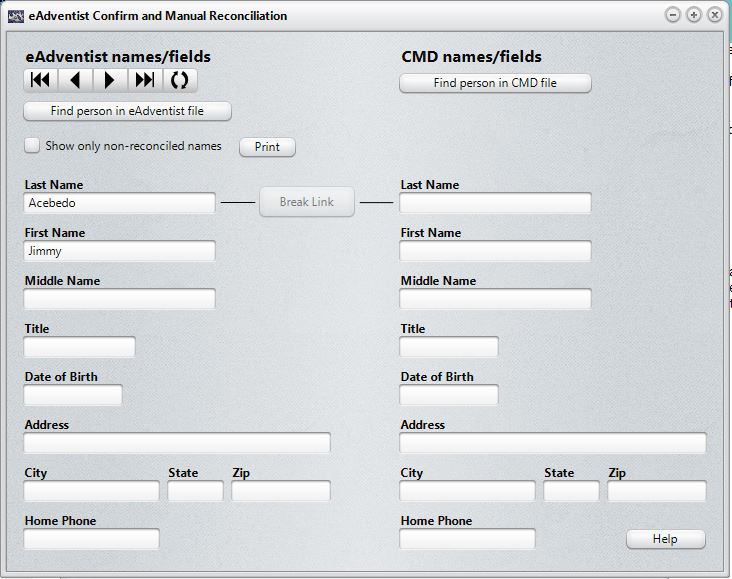This screenshot has height=579, width=732.
Task: Focus the eAdventist Date of Birth field
Action: pyautogui.click(x=73, y=395)
